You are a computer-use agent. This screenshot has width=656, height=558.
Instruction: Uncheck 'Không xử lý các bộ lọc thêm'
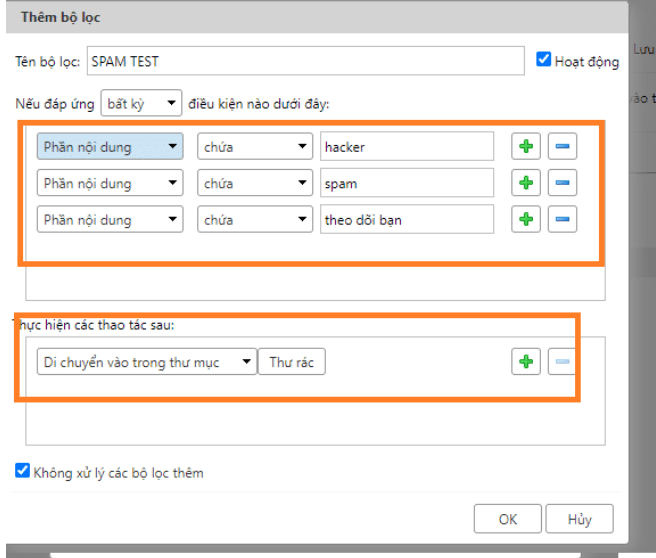(22, 471)
